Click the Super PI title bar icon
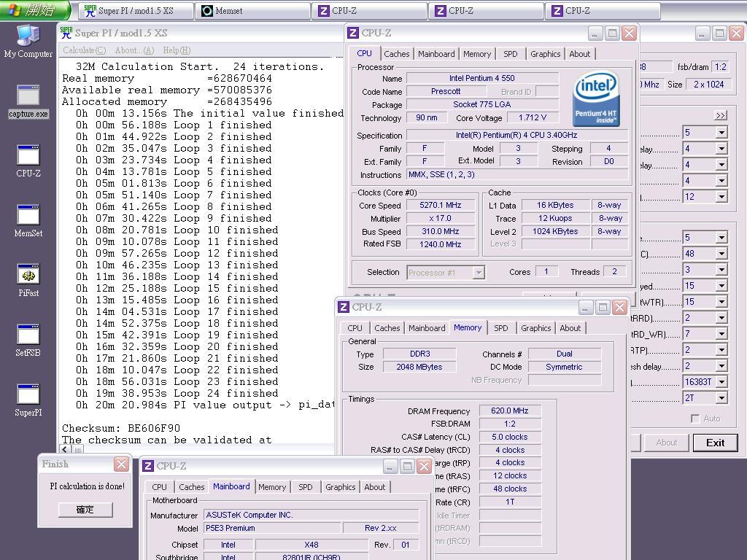This screenshot has height=560, width=747. [x=66, y=33]
